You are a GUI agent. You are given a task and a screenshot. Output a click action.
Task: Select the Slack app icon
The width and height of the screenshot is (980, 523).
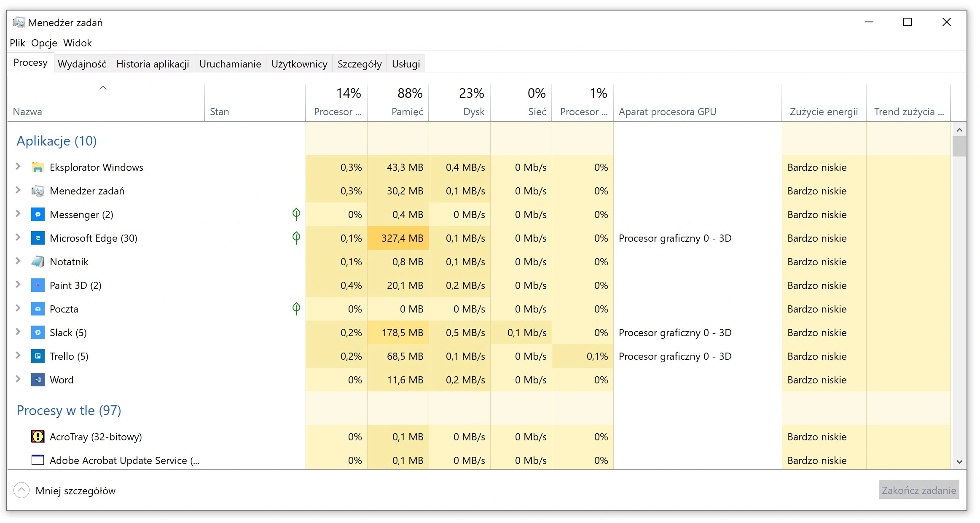(38, 333)
